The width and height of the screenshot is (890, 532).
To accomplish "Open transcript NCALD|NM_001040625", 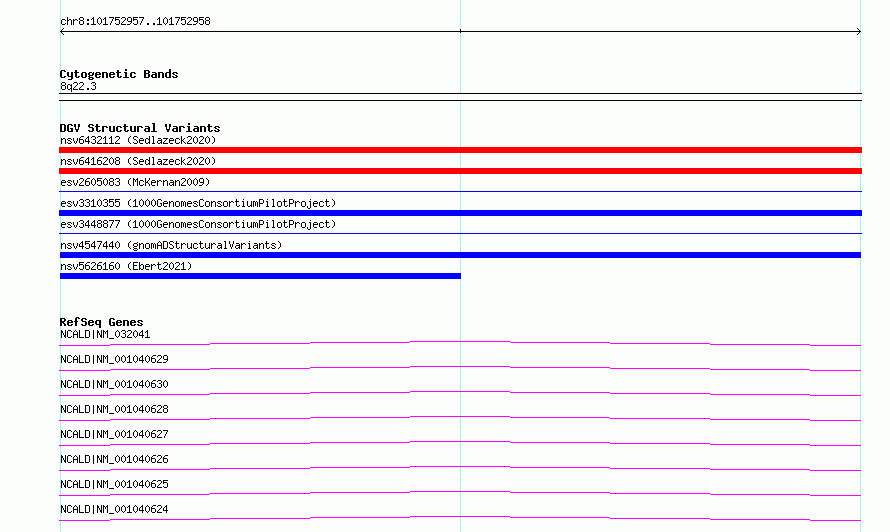I will pyautogui.click(x=114, y=484).
